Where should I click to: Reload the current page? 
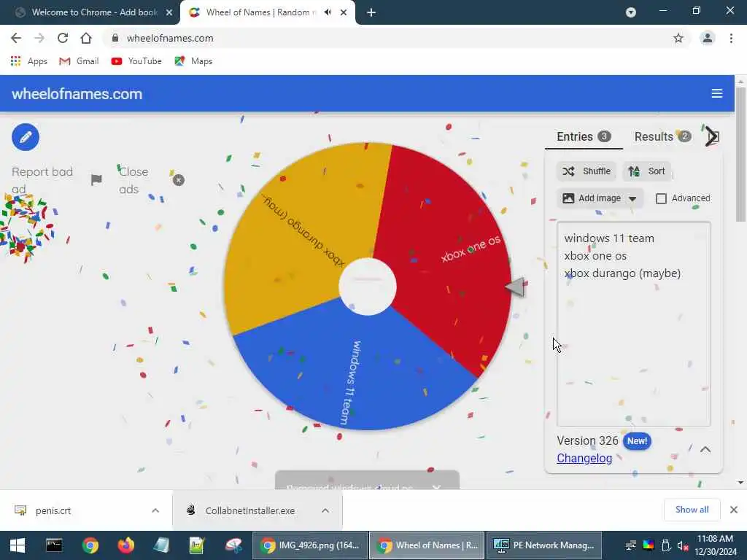point(63,38)
